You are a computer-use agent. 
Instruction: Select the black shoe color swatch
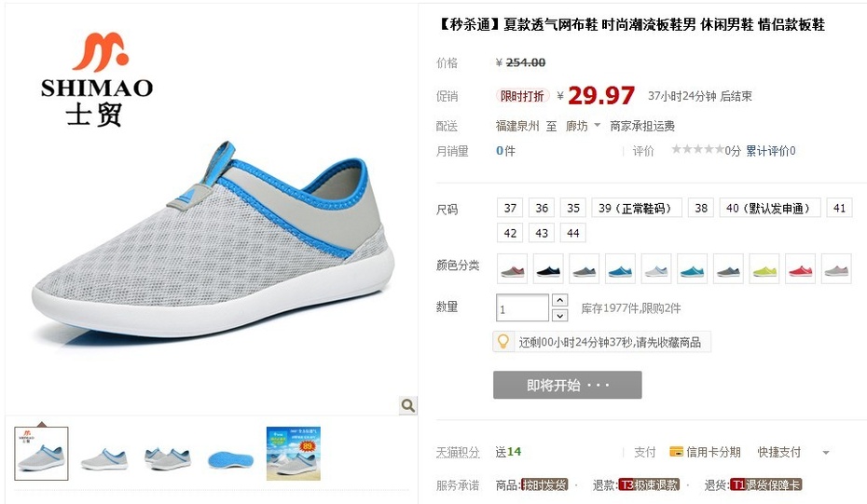(x=548, y=269)
